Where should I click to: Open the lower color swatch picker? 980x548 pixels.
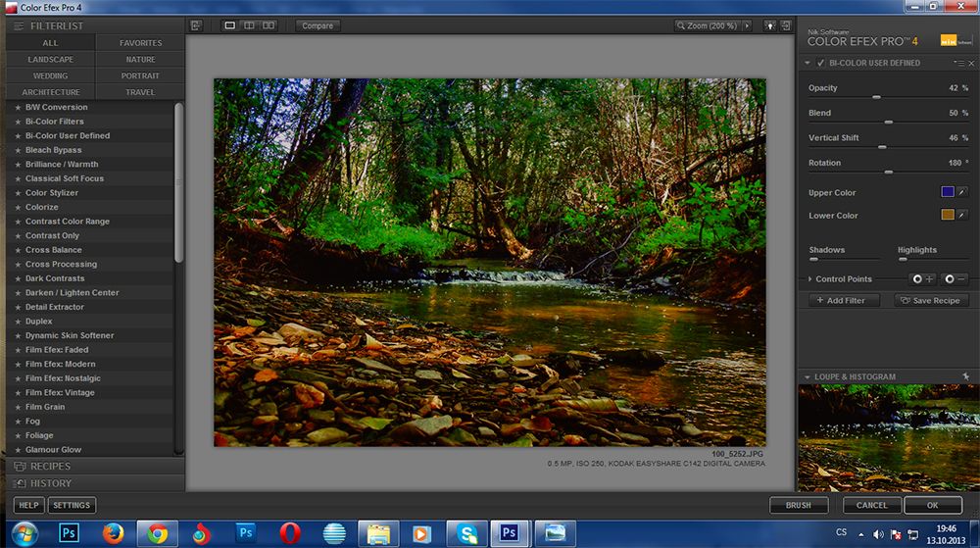click(x=947, y=215)
